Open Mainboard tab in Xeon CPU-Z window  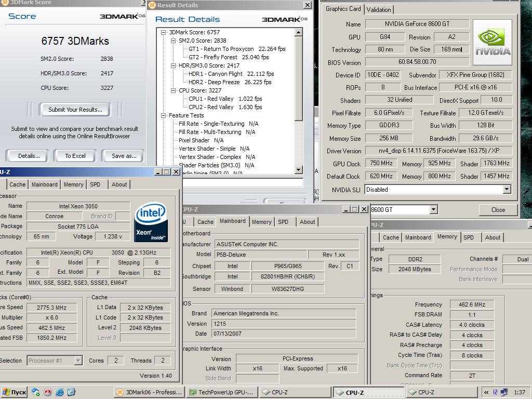tap(45, 184)
